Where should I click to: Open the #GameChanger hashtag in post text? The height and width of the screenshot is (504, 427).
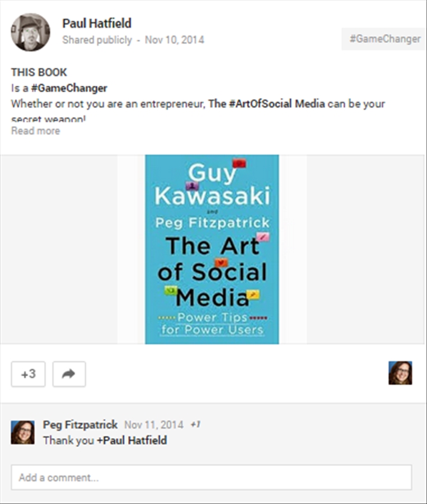[x=69, y=88]
